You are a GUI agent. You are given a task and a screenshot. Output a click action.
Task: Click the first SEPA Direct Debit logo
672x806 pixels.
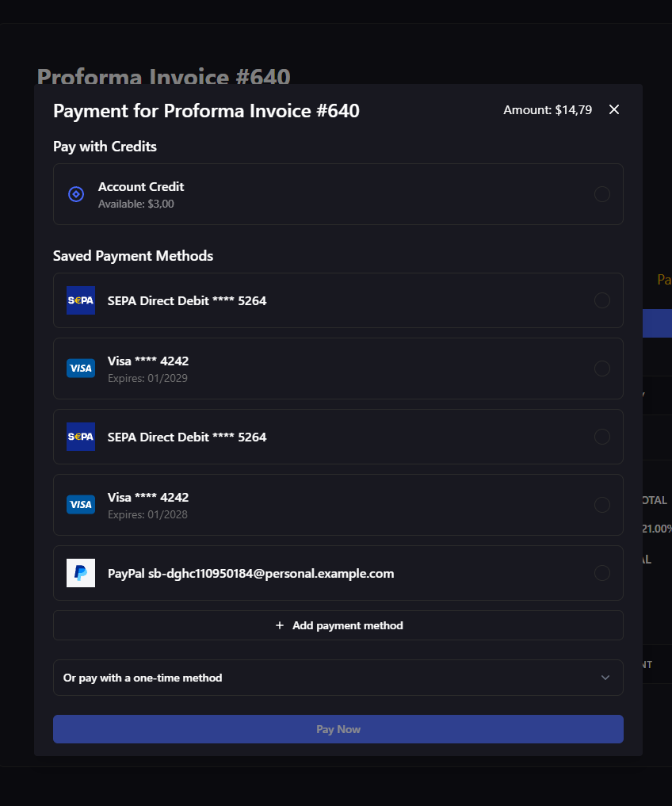[x=81, y=300]
